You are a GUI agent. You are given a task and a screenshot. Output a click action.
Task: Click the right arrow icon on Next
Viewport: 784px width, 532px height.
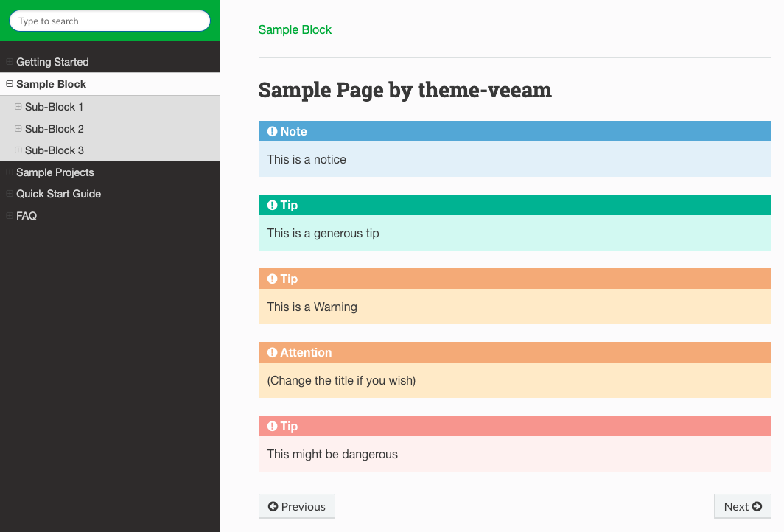pos(757,506)
